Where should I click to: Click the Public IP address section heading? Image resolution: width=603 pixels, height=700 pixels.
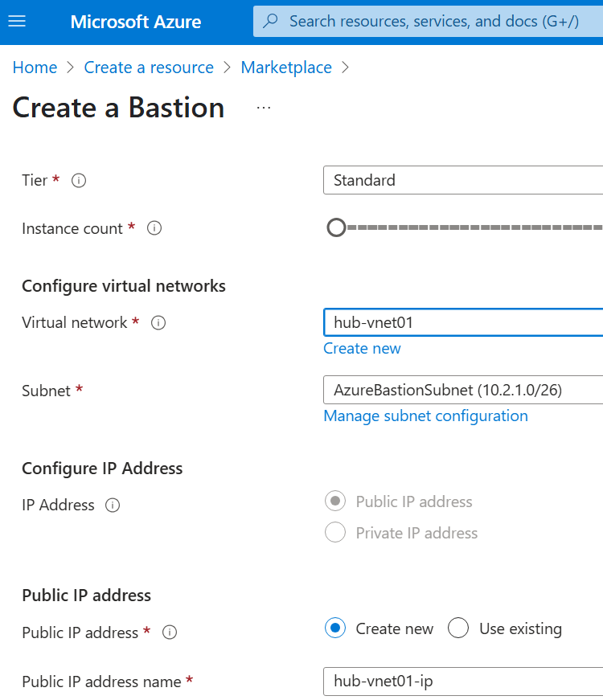pos(86,596)
